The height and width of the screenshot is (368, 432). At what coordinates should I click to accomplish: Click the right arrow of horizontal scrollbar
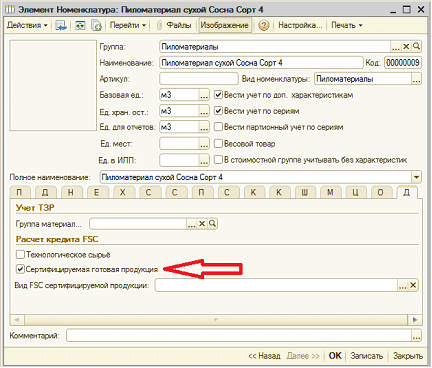[415, 320]
